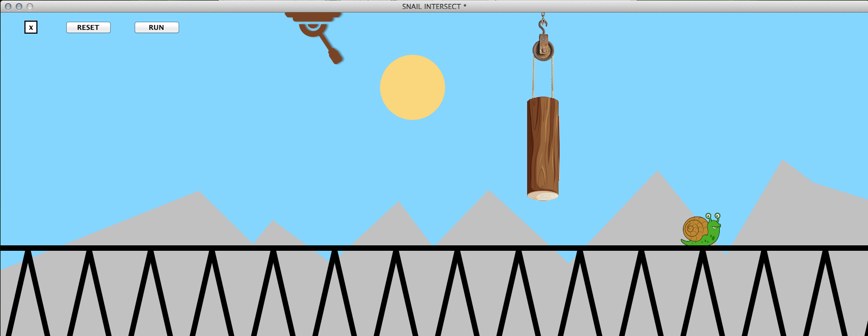868x336 pixels.
Task: Click the metal hook above the pulley
Action: click(x=542, y=24)
